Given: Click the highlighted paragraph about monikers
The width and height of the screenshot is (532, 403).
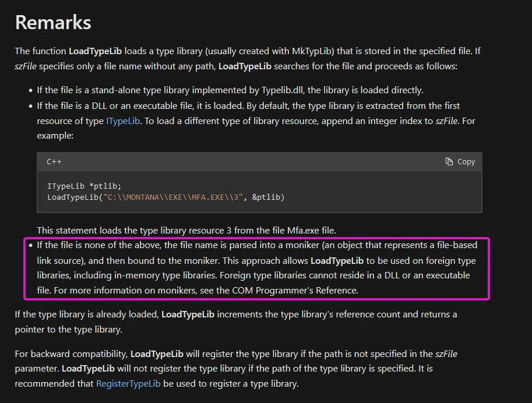Looking at the screenshot, I should 256,268.
